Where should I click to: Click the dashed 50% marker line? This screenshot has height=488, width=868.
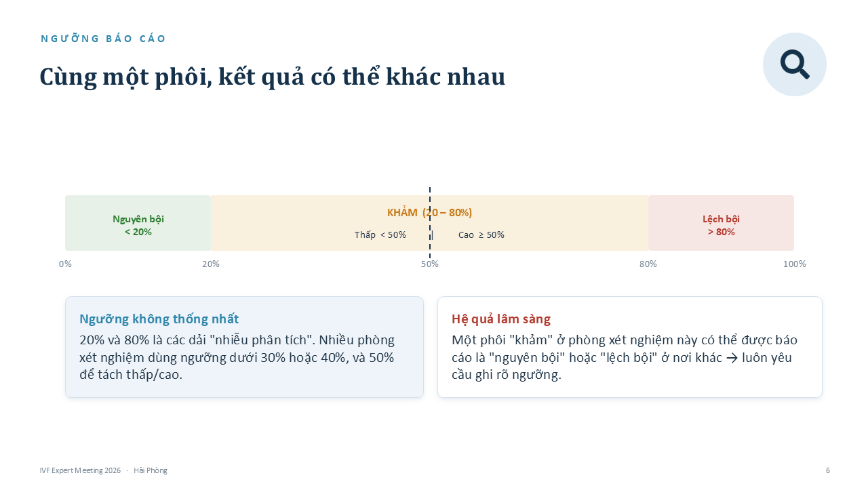pos(430,223)
